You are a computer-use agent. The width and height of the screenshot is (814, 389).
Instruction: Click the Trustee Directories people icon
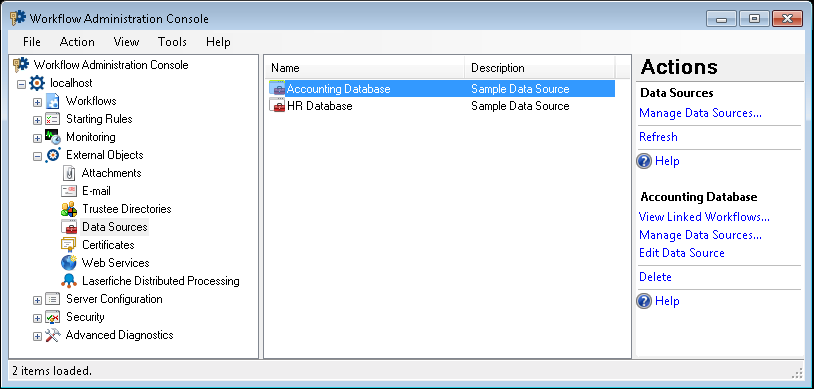(69, 209)
